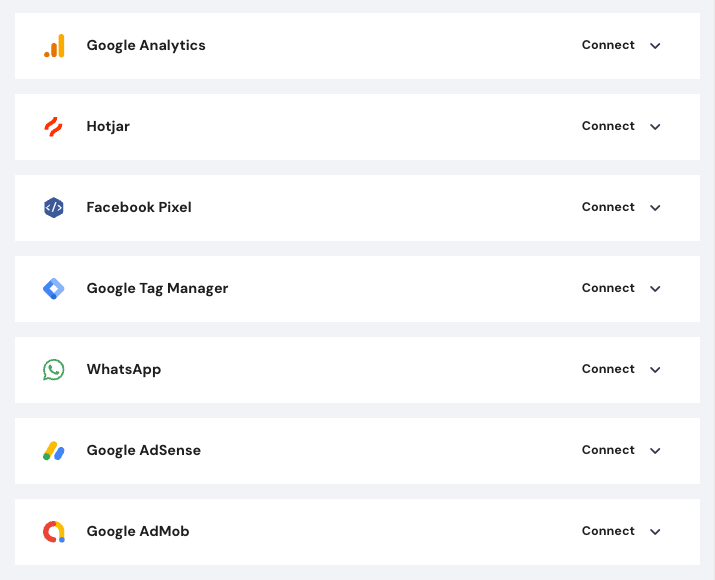Click the Google AdMob logo icon
This screenshot has height=580, width=715.
pos(54,532)
